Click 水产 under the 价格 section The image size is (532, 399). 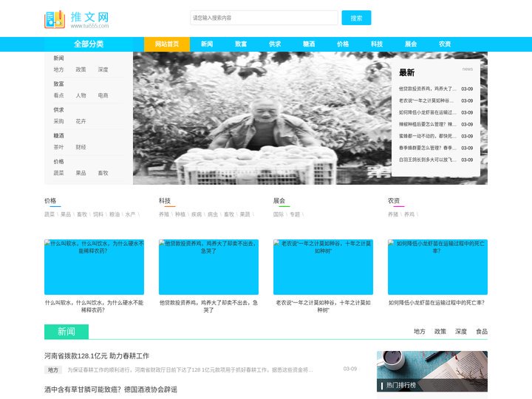[x=130, y=214]
